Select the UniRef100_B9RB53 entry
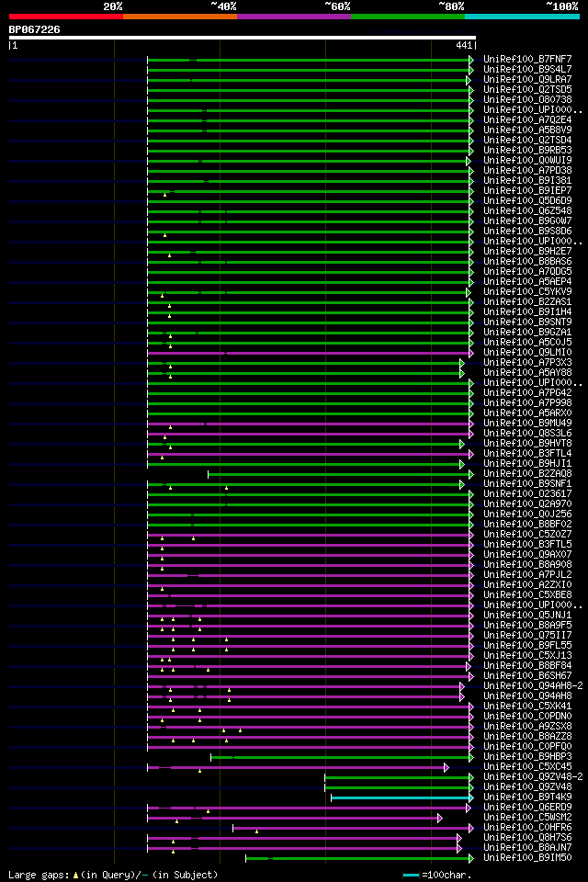This screenshot has width=588, height=882. click(527, 150)
